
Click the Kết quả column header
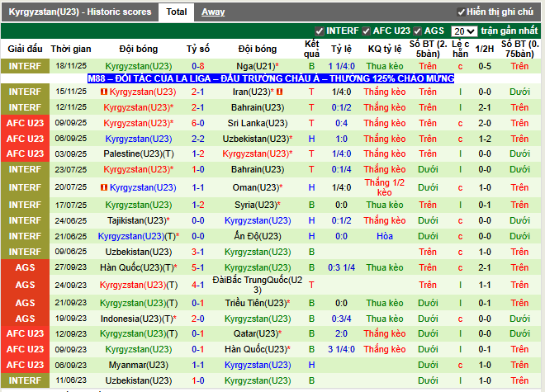click(x=311, y=49)
